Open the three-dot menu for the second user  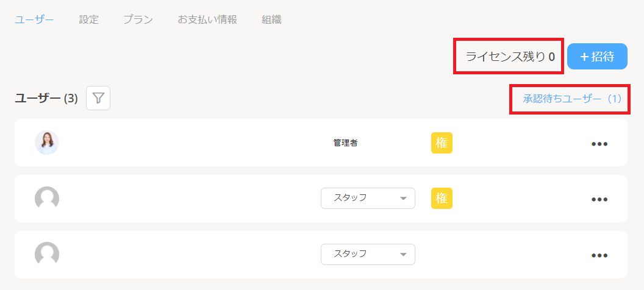[x=599, y=199]
